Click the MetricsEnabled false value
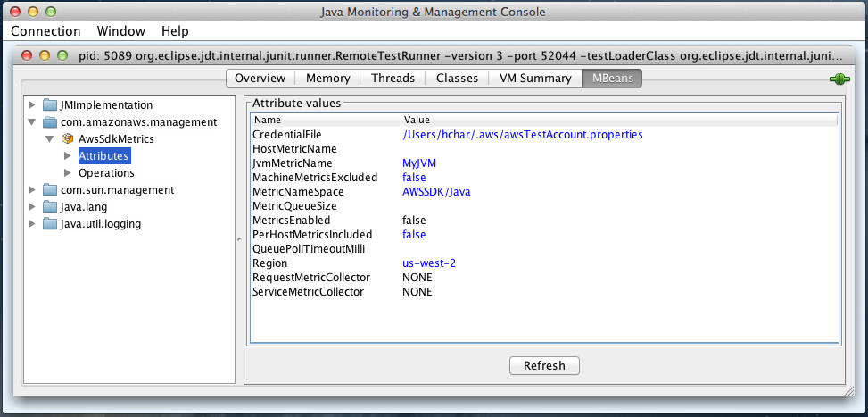The width and height of the screenshot is (868, 417). (x=414, y=221)
